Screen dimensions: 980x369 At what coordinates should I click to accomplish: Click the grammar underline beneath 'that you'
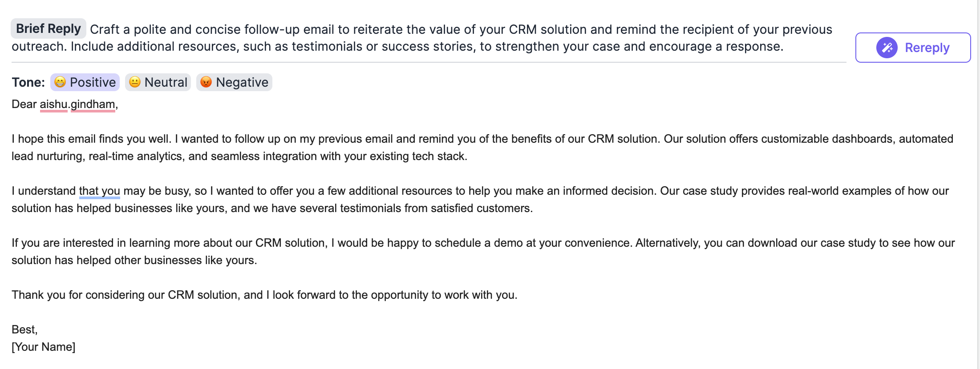pos(99,199)
